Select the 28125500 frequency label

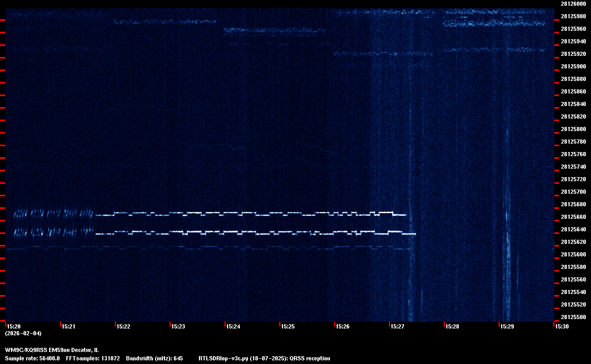tap(573, 318)
